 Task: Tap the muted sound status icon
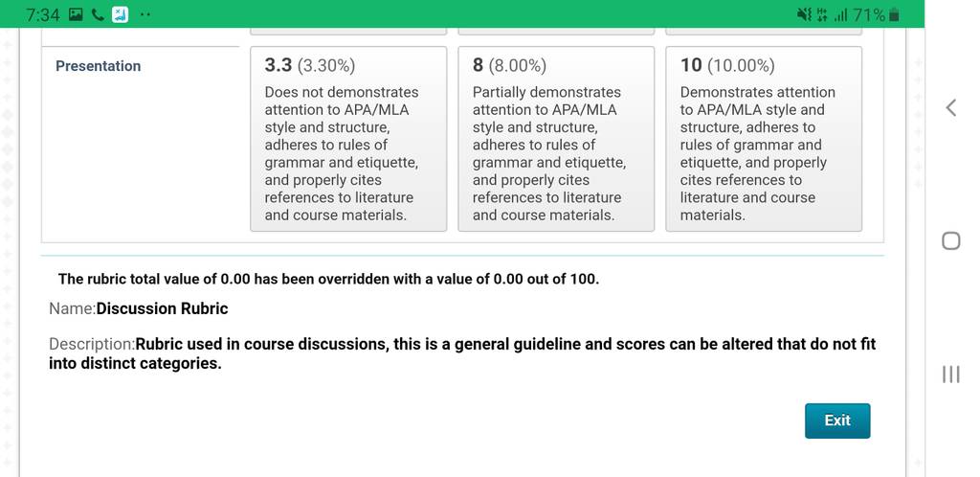804,14
